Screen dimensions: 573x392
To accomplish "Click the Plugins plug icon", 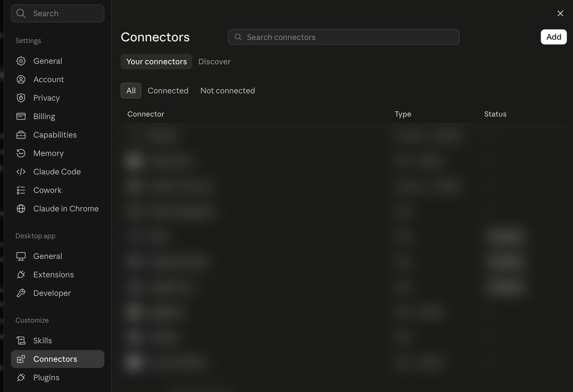I will click(x=21, y=378).
